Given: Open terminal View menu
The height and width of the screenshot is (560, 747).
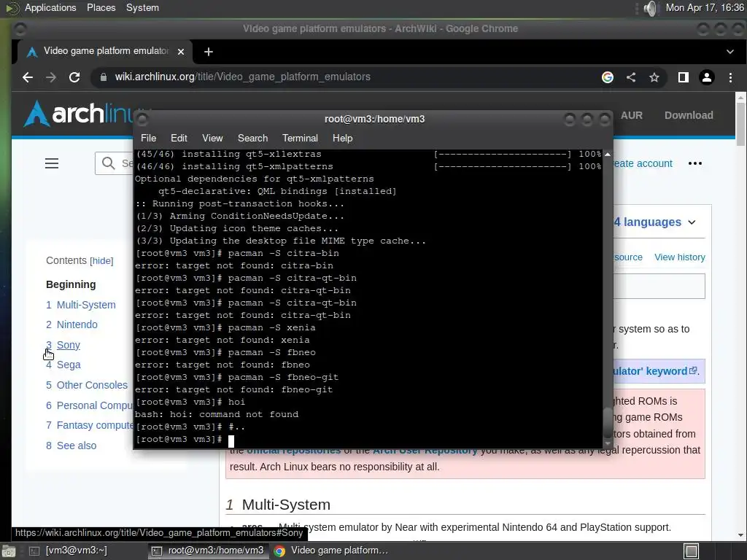Looking at the screenshot, I should (x=212, y=138).
